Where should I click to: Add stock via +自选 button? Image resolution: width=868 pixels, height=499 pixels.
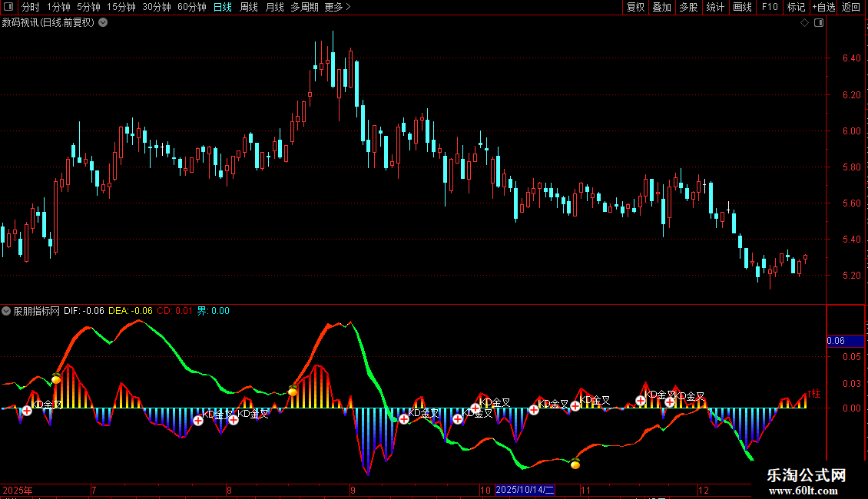click(x=823, y=7)
